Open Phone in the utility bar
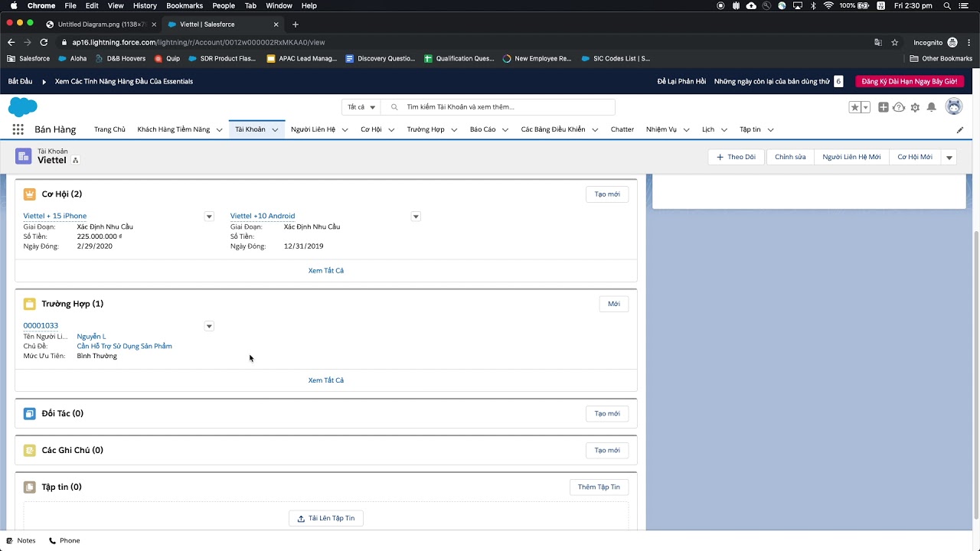The height and width of the screenshot is (551, 980). point(64,540)
